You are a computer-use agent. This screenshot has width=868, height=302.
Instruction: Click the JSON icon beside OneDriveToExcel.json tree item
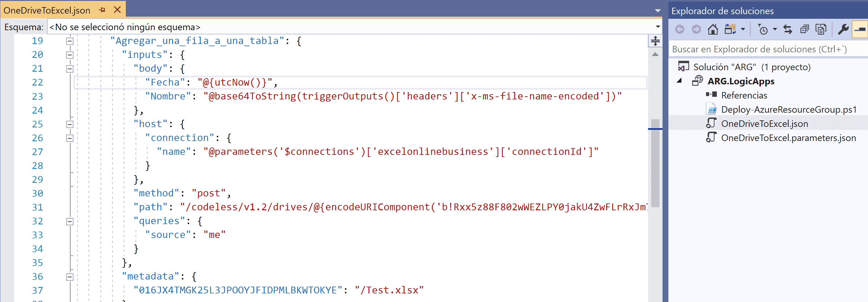pyautogui.click(x=711, y=123)
